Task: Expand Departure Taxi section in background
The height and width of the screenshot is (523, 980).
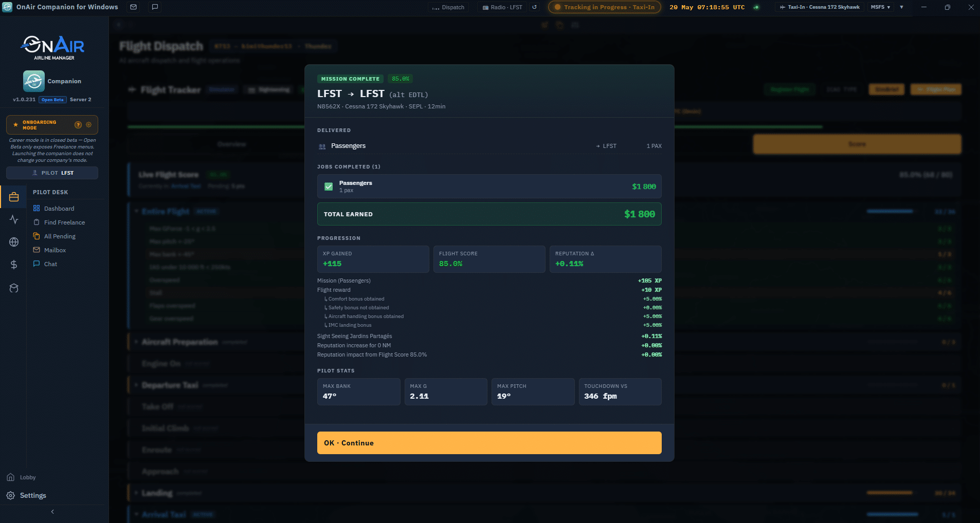Action: click(137, 385)
